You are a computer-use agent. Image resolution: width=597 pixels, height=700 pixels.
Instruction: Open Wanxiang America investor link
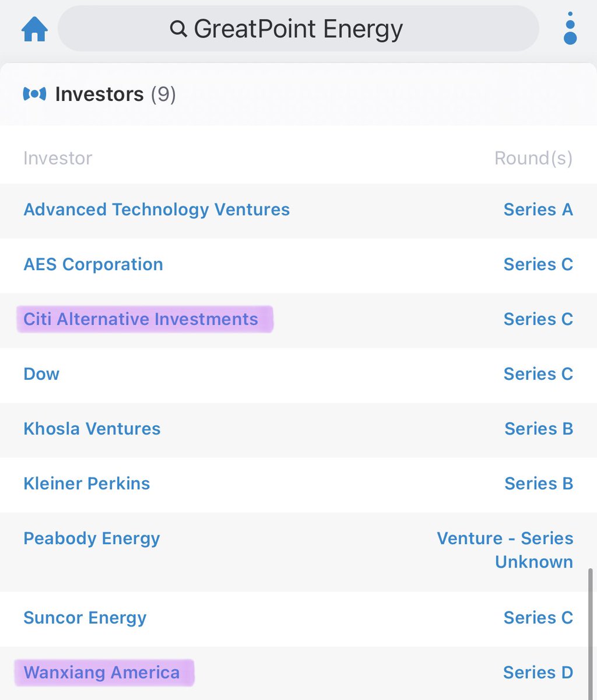click(x=101, y=673)
